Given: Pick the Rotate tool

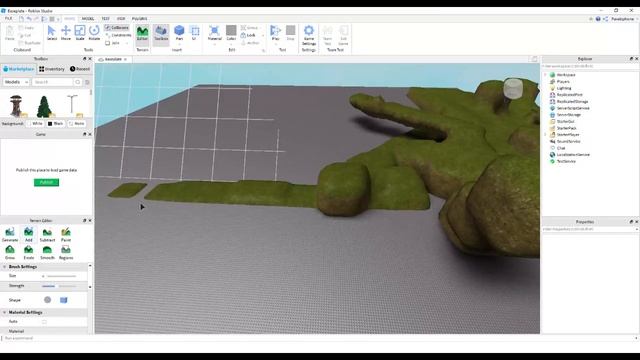Looking at the screenshot, I should pyautogui.click(x=94, y=33).
